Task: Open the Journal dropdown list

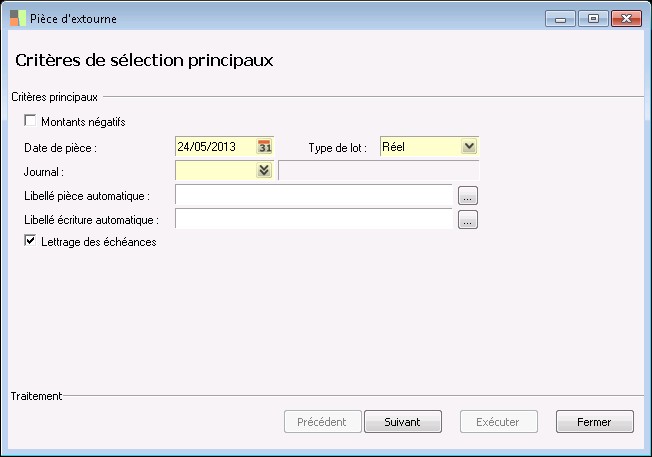Action: coord(264,170)
